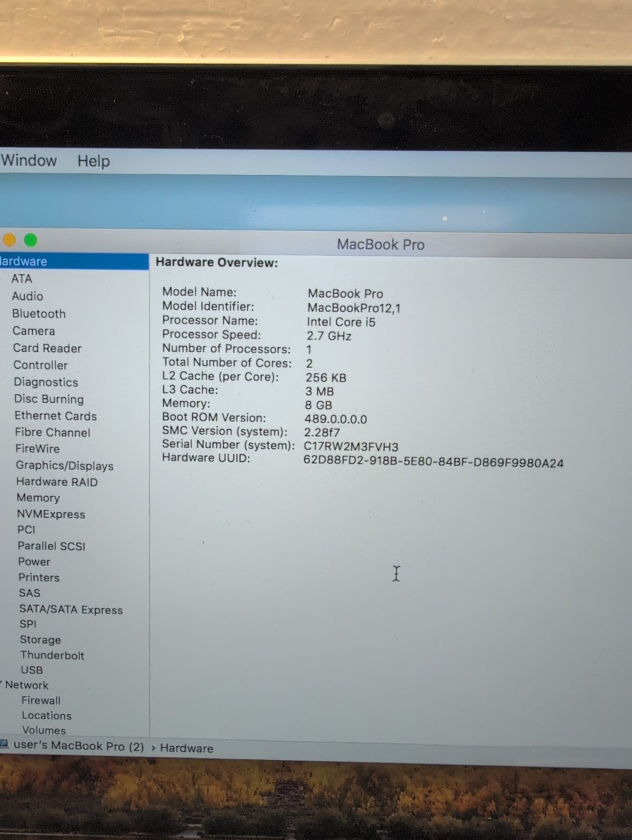The image size is (632, 840).
Task: Click the 8 GB memory value
Action: click(x=319, y=406)
